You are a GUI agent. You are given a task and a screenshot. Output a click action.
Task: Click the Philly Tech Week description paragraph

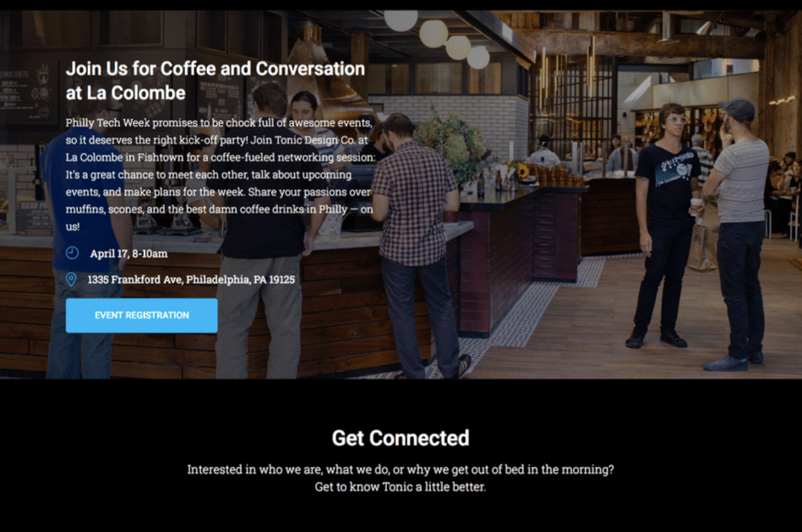click(220, 174)
